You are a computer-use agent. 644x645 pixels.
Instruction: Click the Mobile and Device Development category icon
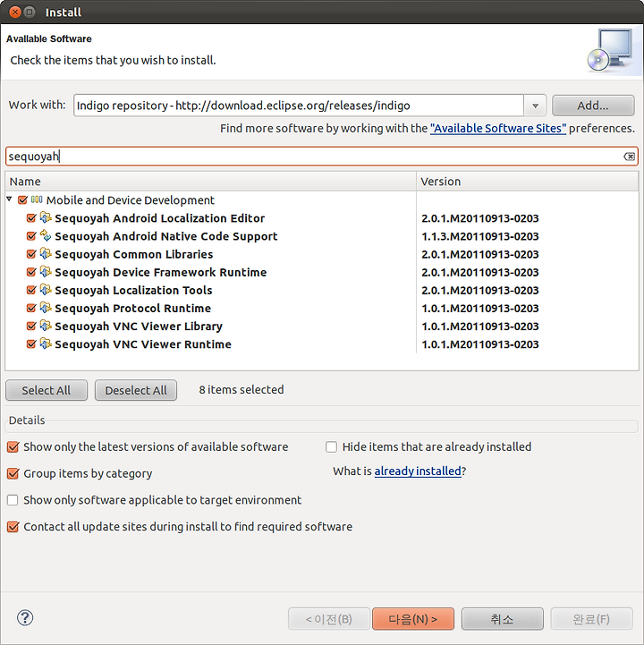pyautogui.click(x=37, y=199)
